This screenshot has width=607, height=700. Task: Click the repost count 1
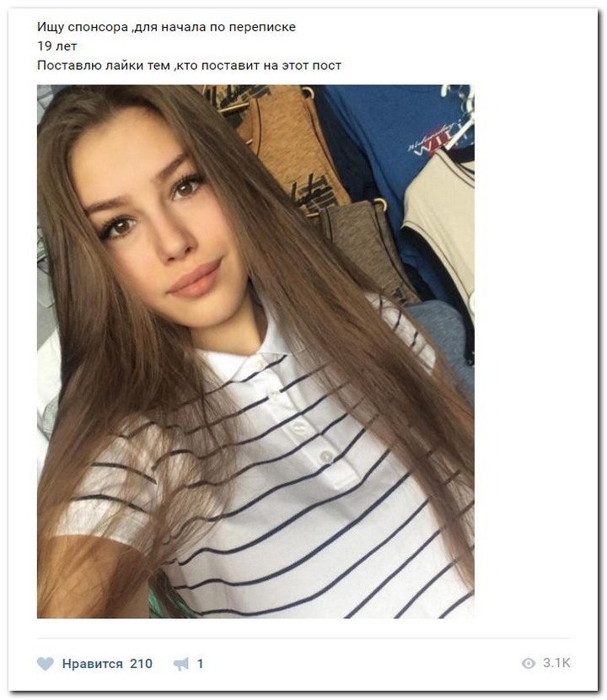point(200,664)
